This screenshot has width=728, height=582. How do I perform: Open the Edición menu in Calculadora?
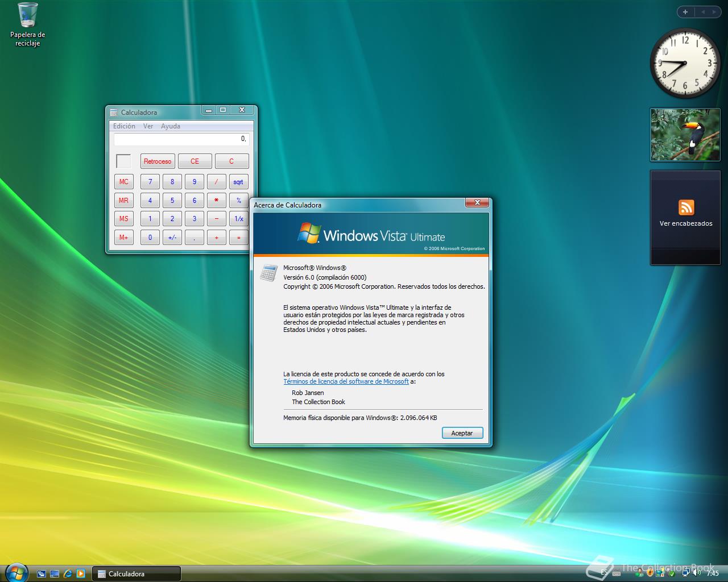coord(124,126)
